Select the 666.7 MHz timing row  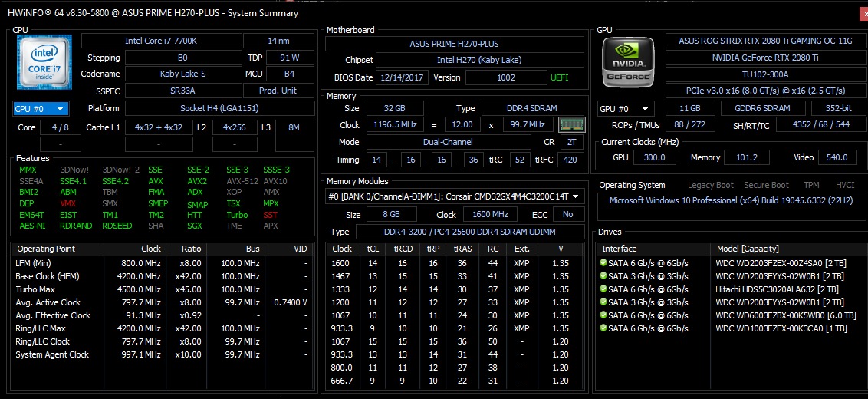[x=454, y=381]
